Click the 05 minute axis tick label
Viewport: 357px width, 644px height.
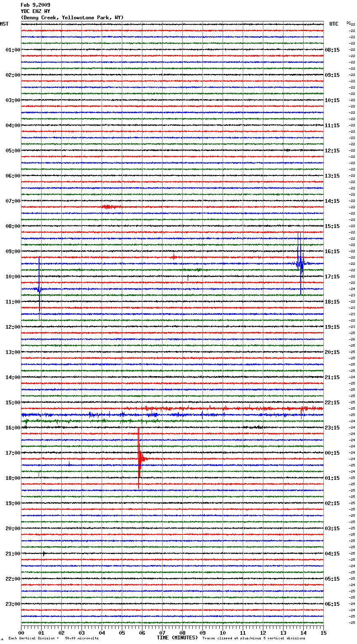(122, 633)
